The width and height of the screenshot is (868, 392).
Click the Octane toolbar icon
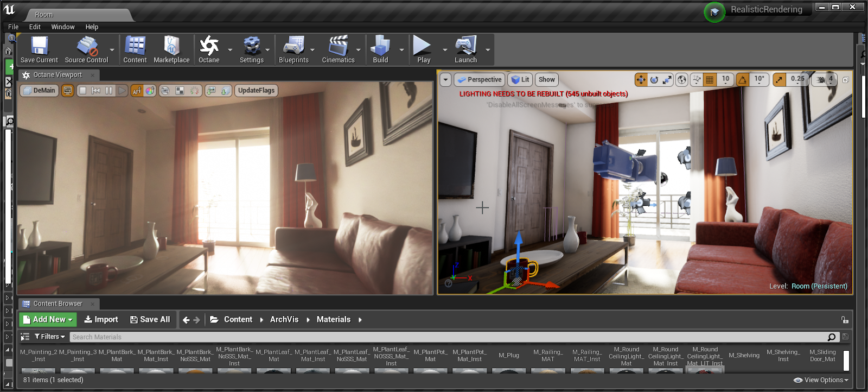[x=209, y=49]
